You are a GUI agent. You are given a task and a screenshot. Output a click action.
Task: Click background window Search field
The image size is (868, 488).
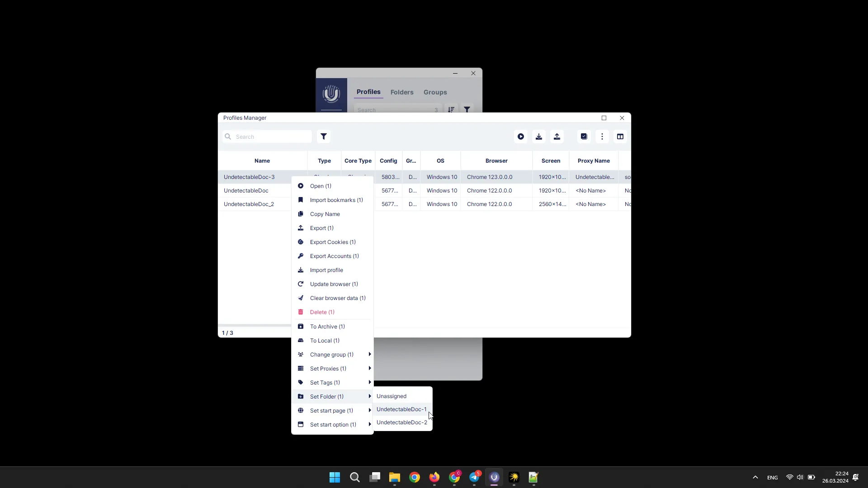pyautogui.click(x=397, y=109)
